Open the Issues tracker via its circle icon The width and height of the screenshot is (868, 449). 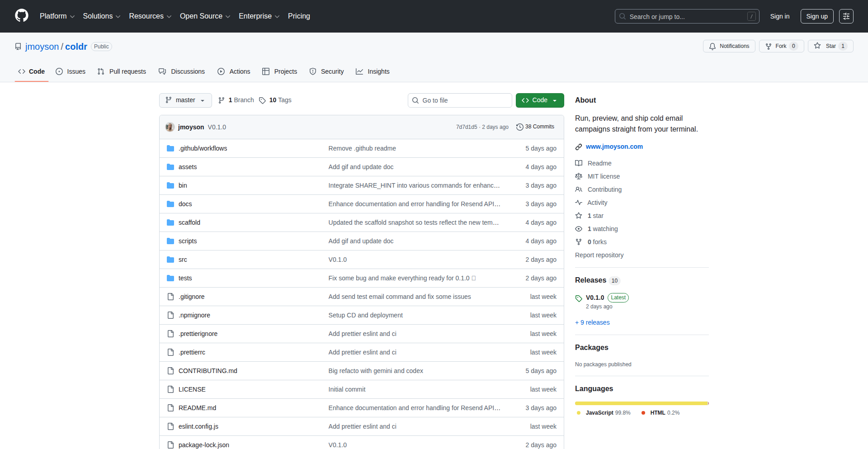(59, 71)
